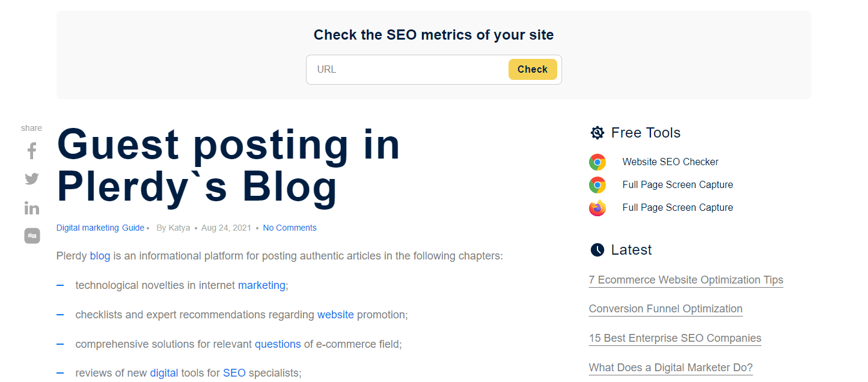Click the Chrome icon beside Full Page Screen Capture
868x382 pixels.
pyautogui.click(x=597, y=185)
